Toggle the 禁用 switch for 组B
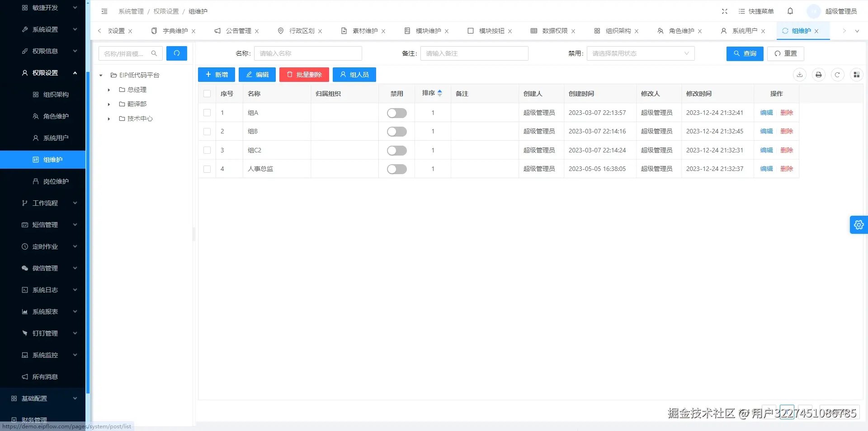 tap(397, 132)
